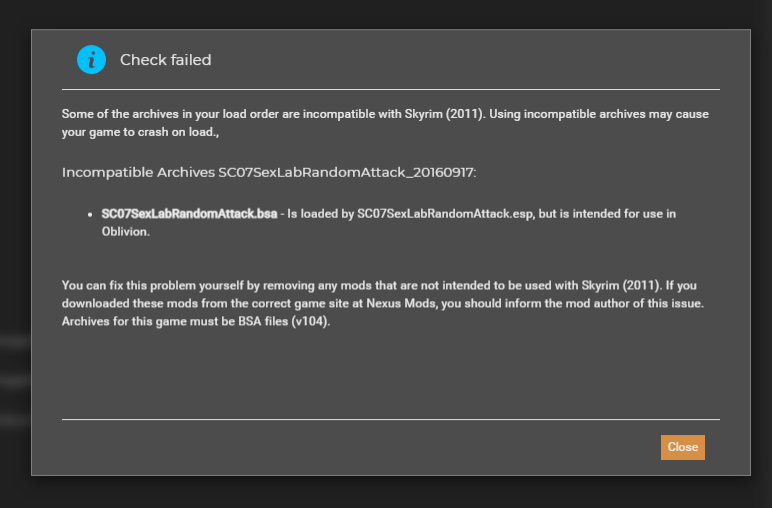Click the 'Some of the archives in your load order' paragraph
The width and height of the screenshot is (772, 508).
385,123
